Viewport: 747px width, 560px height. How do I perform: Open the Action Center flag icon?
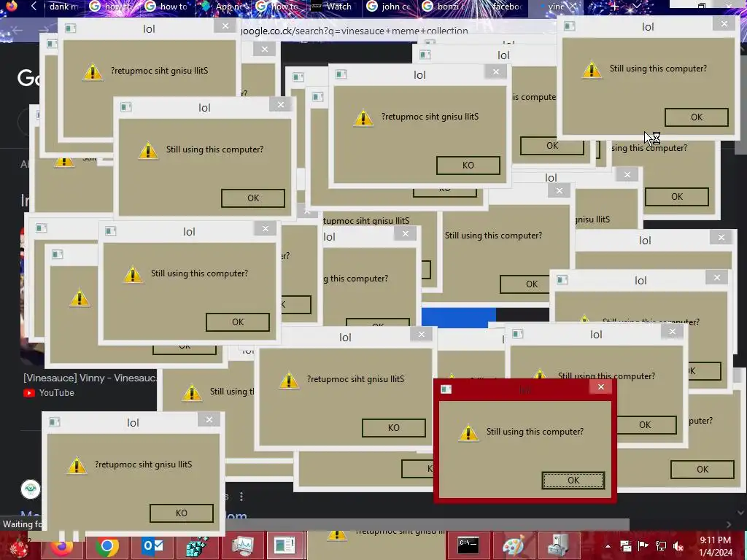tap(643, 546)
